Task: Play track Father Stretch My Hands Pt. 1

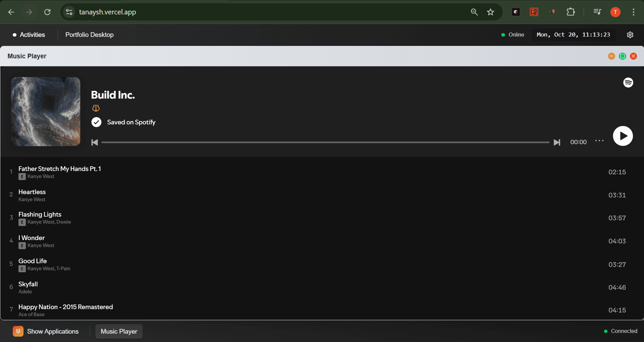Action: [x=59, y=169]
